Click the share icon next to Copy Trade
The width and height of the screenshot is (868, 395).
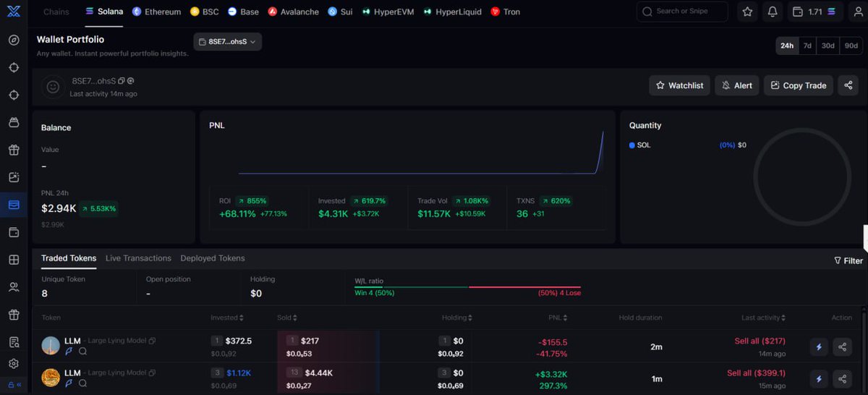coord(848,85)
